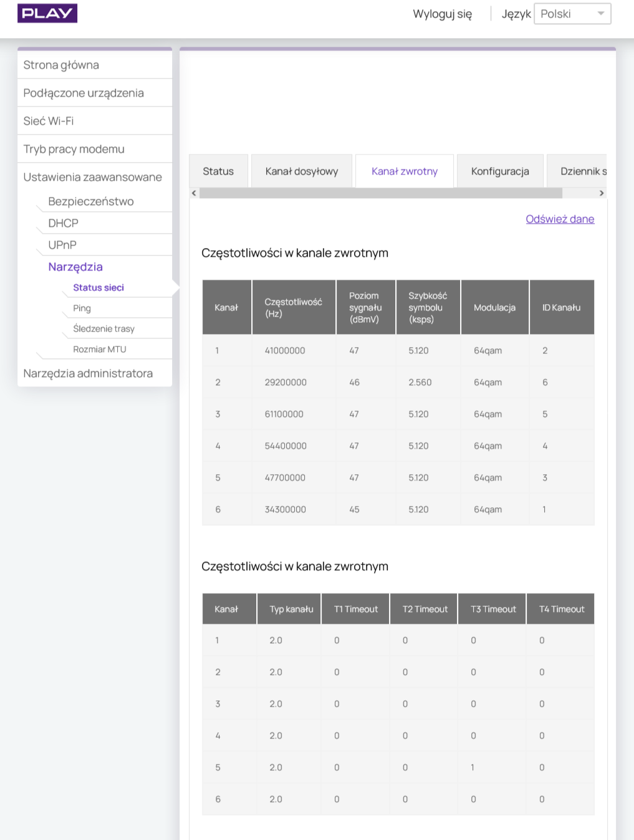Expand Ustawienia zaawansowane menu section
The image size is (634, 840).
click(92, 177)
